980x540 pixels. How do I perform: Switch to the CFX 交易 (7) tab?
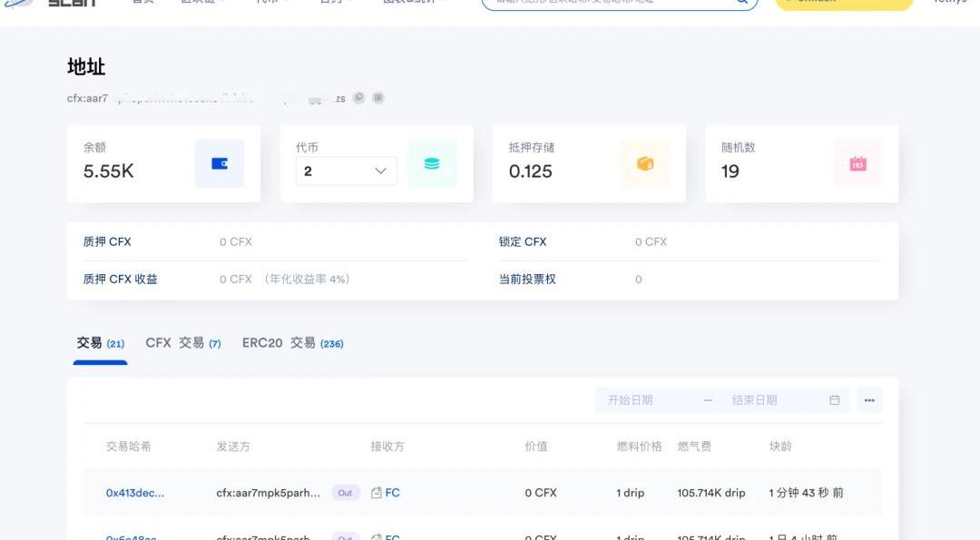click(183, 343)
